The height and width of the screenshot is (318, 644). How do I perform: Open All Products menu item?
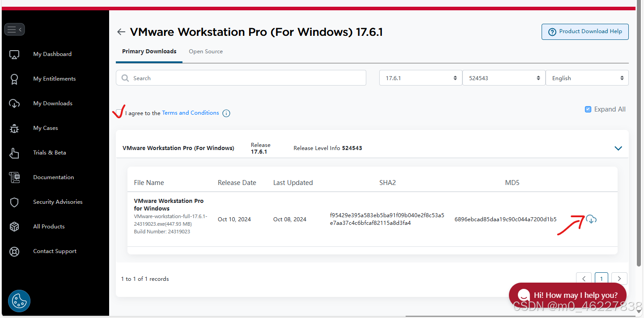pyautogui.click(x=49, y=227)
